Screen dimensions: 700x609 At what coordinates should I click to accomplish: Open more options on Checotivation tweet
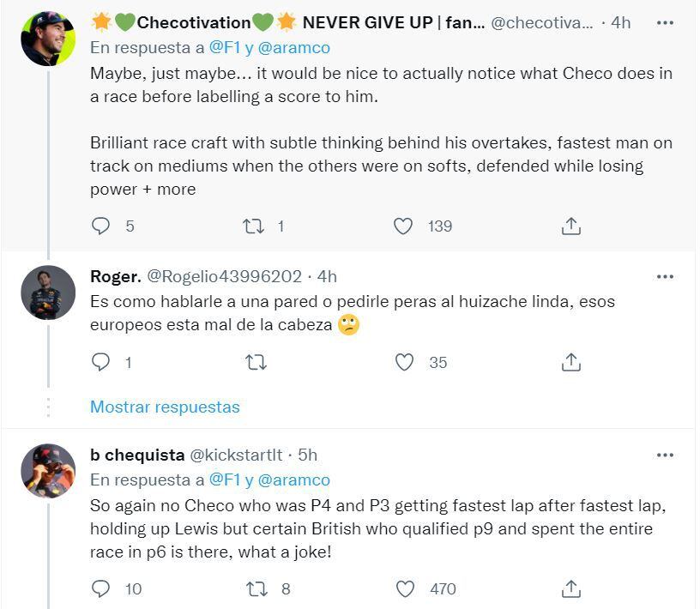(x=665, y=22)
